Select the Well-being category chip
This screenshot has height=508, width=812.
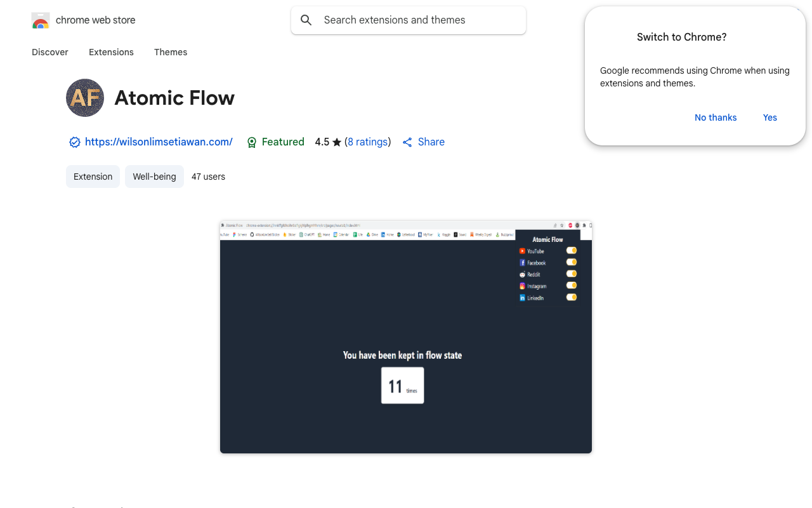(x=154, y=177)
